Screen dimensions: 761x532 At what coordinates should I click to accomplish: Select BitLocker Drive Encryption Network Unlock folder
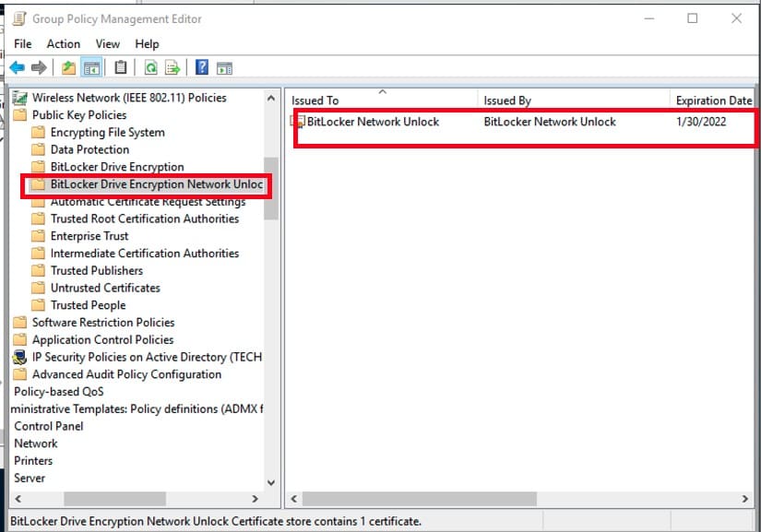coord(156,184)
